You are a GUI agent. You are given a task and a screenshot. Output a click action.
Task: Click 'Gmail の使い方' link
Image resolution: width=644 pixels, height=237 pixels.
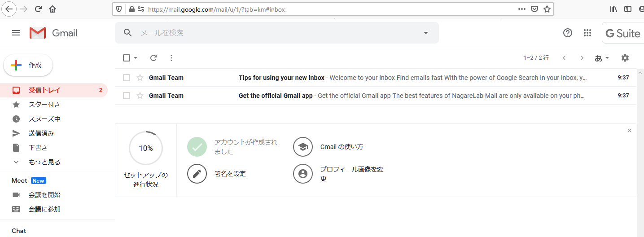342,147
